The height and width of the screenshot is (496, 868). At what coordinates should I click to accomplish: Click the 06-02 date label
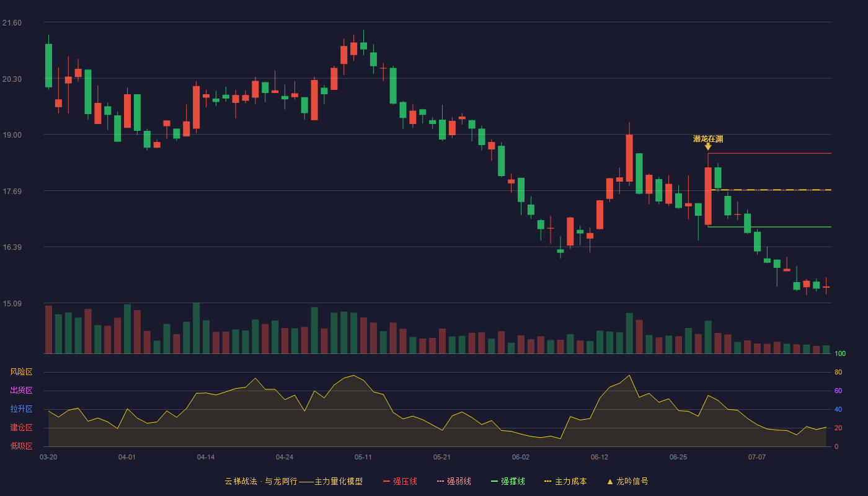521,457
